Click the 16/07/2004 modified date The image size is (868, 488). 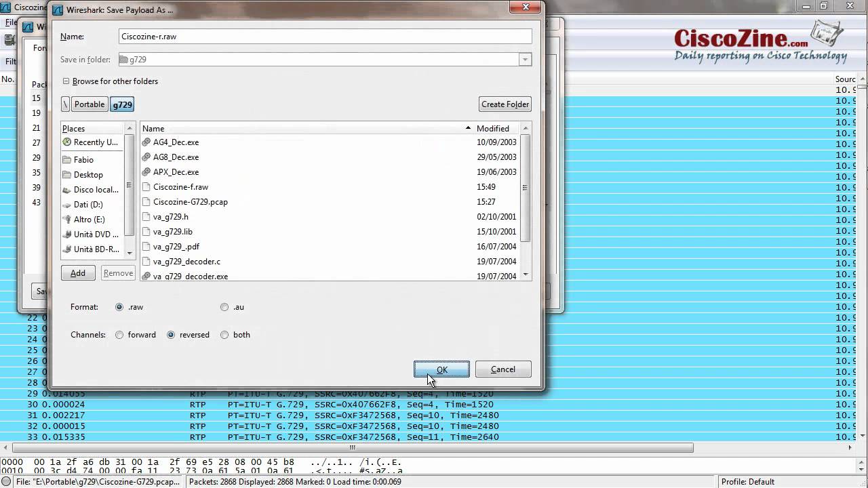(496, 247)
